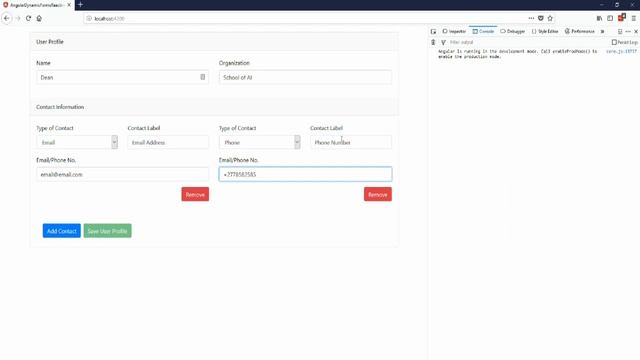
Task: Remove the Email contact entry
Action: coord(195,194)
